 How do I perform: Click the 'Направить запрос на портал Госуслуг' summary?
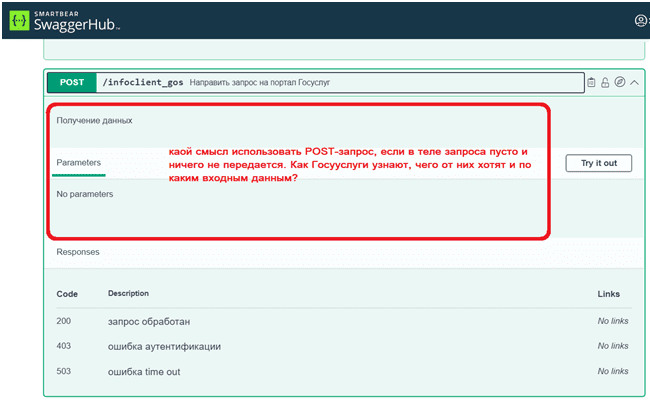[x=260, y=82]
